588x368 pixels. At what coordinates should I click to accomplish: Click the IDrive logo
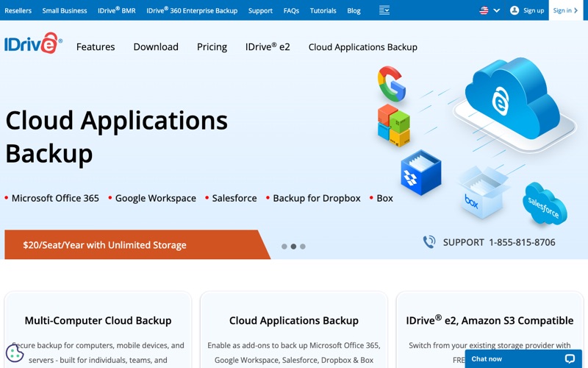coord(33,43)
